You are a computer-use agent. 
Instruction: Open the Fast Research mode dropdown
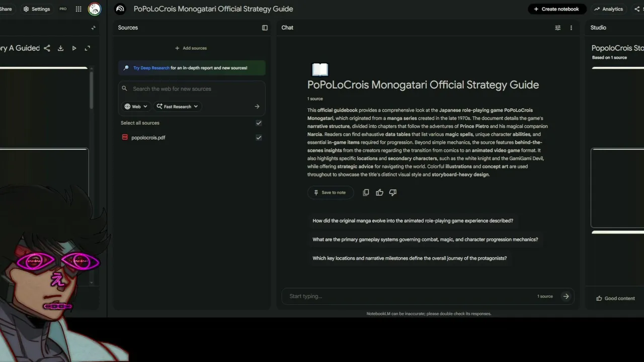pos(178,107)
